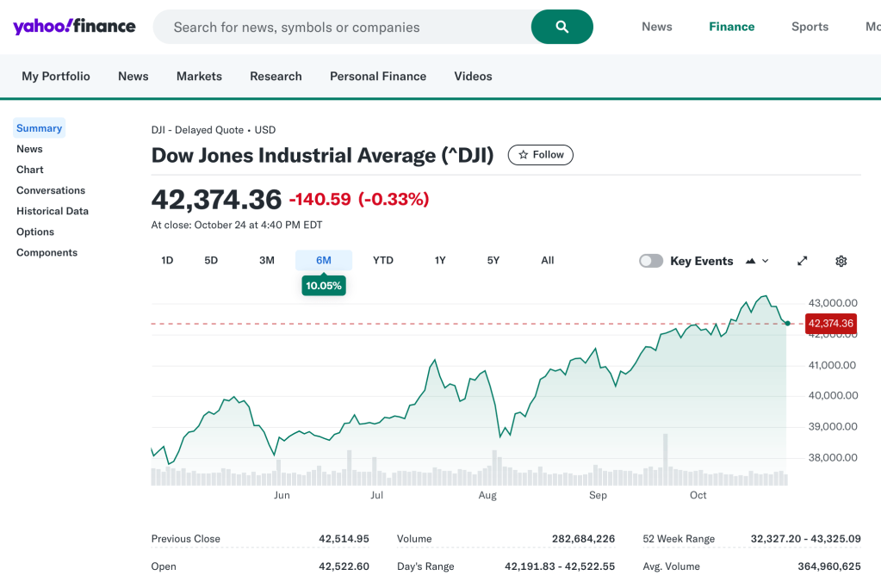Open Conversations in the sidebar

click(51, 190)
